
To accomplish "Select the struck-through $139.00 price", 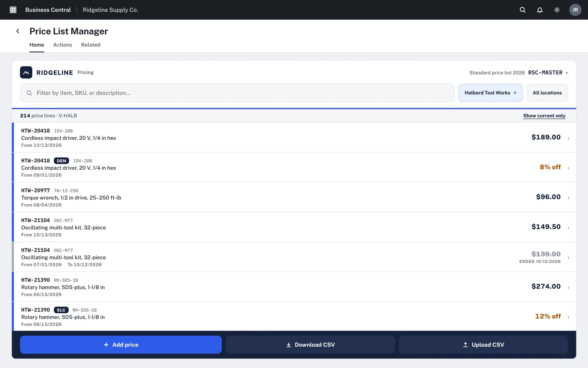I will (546, 254).
